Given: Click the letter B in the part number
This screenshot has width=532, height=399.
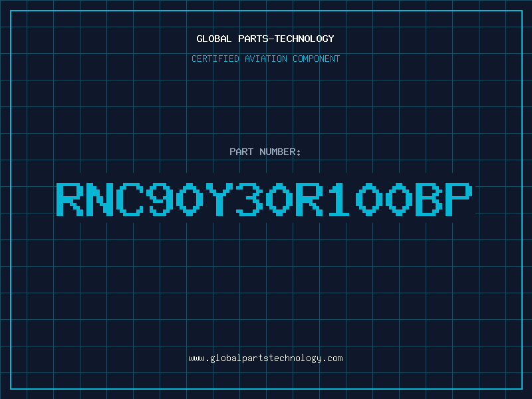Looking at the screenshot, I should pyautogui.click(x=429, y=199).
